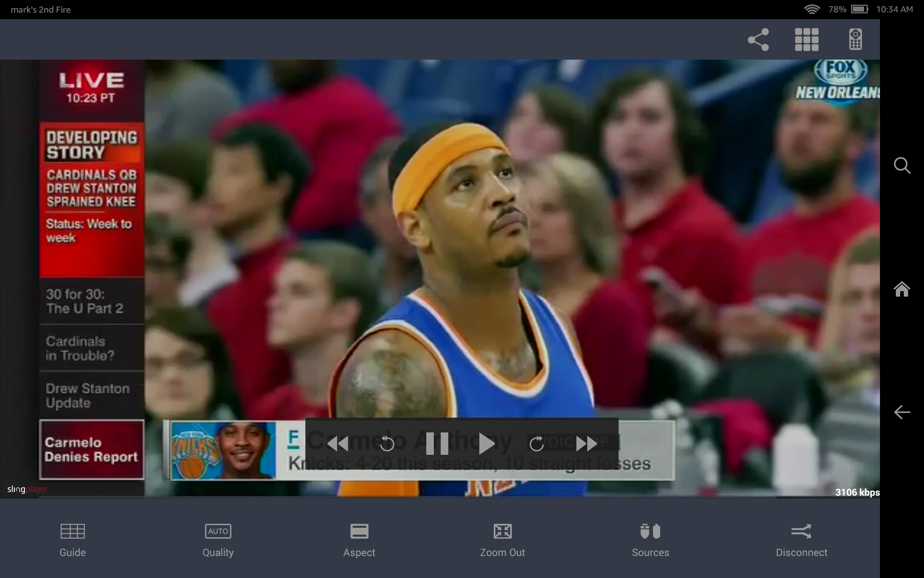Tap the 10:34 AM clock
The height and width of the screenshot is (578, 924).
(894, 9)
